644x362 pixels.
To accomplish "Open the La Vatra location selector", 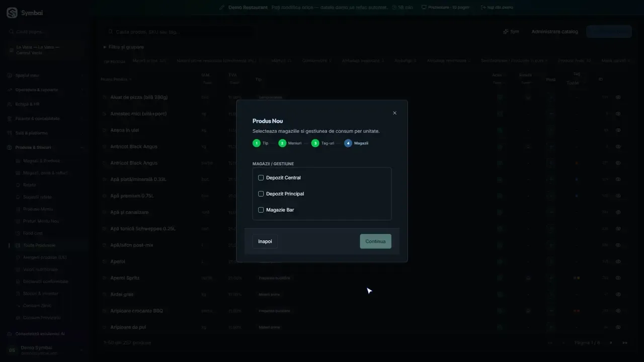I will 45,50.
